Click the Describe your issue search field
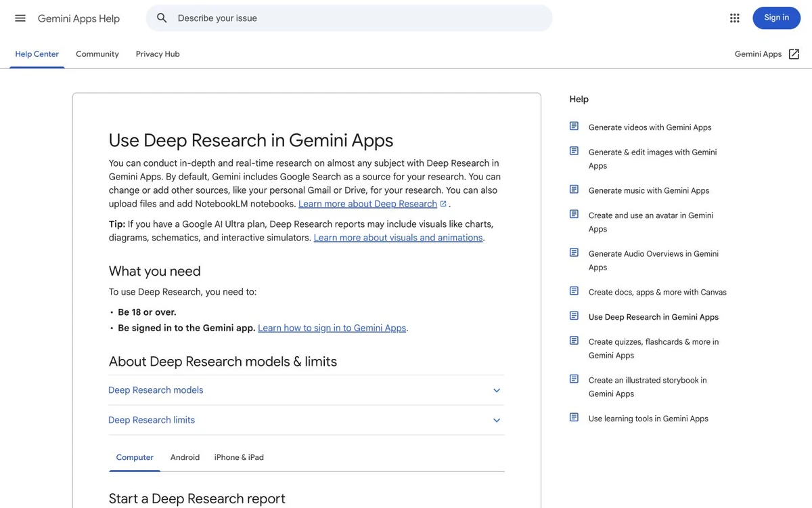This screenshot has width=812, height=508. [349, 18]
